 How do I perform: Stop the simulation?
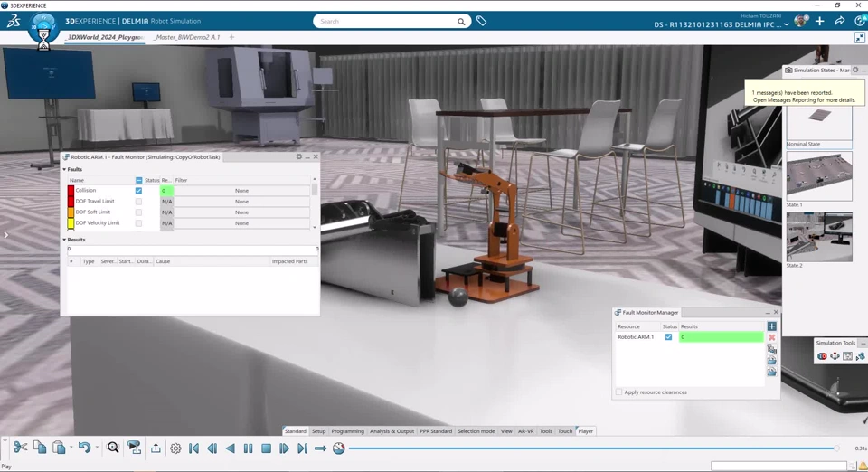pyautogui.click(x=266, y=448)
